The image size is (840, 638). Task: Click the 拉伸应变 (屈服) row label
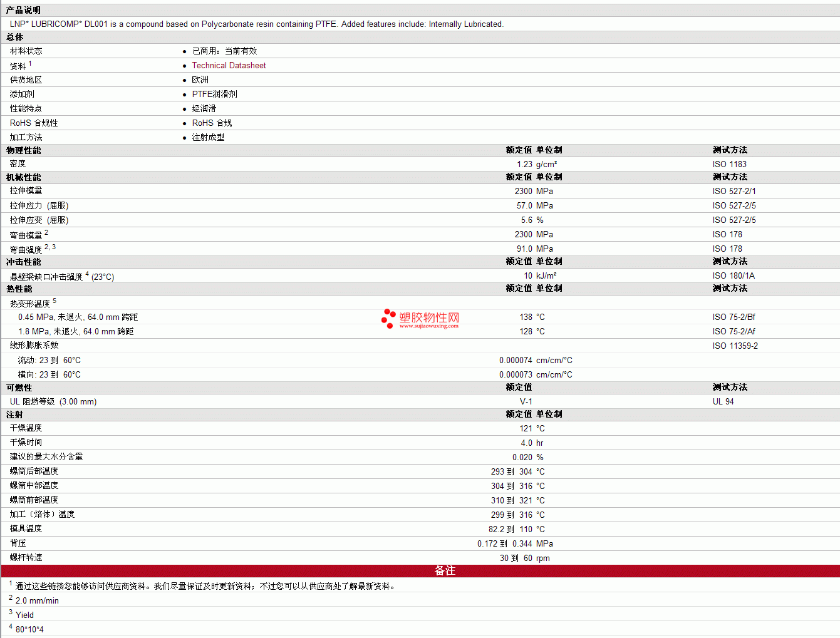[39, 220]
